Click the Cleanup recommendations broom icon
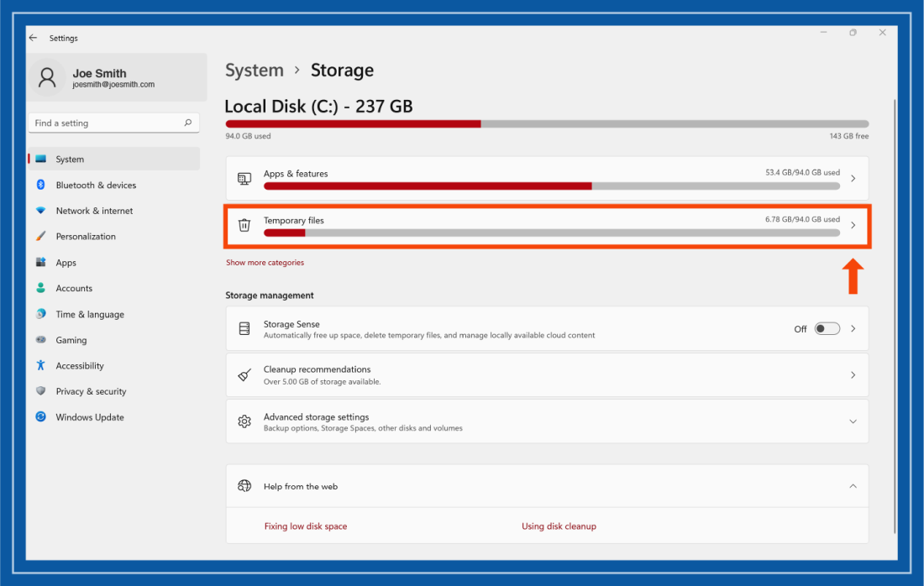 point(244,374)
